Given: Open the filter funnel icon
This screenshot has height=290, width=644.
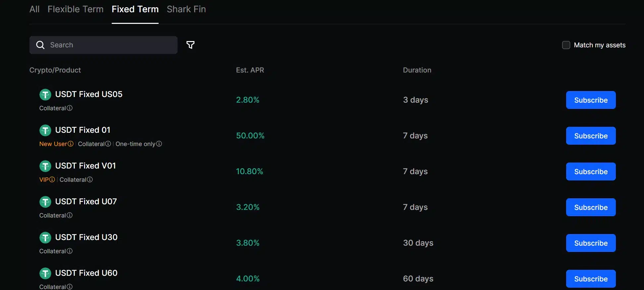Looking at the screenshot, I should [190, 45].
